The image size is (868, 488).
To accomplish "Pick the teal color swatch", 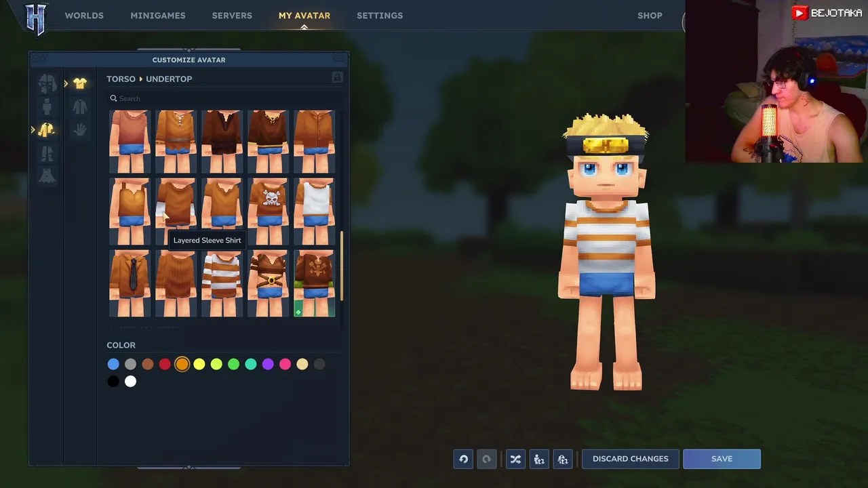I will click(x=251, y=365).
